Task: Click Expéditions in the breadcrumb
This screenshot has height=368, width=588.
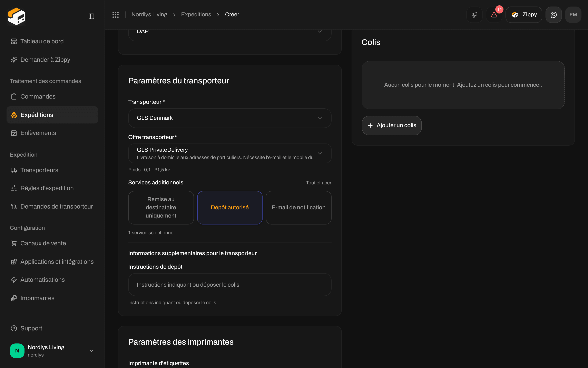Action: pyautogui.click(x=196, y=15)
